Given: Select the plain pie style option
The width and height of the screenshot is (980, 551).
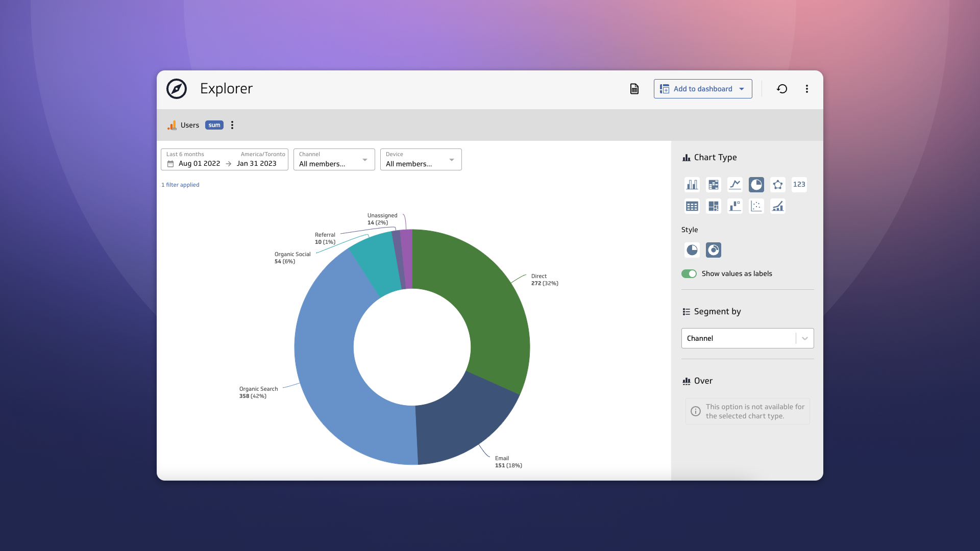Looking at the screenshot, I should [692, 250].
